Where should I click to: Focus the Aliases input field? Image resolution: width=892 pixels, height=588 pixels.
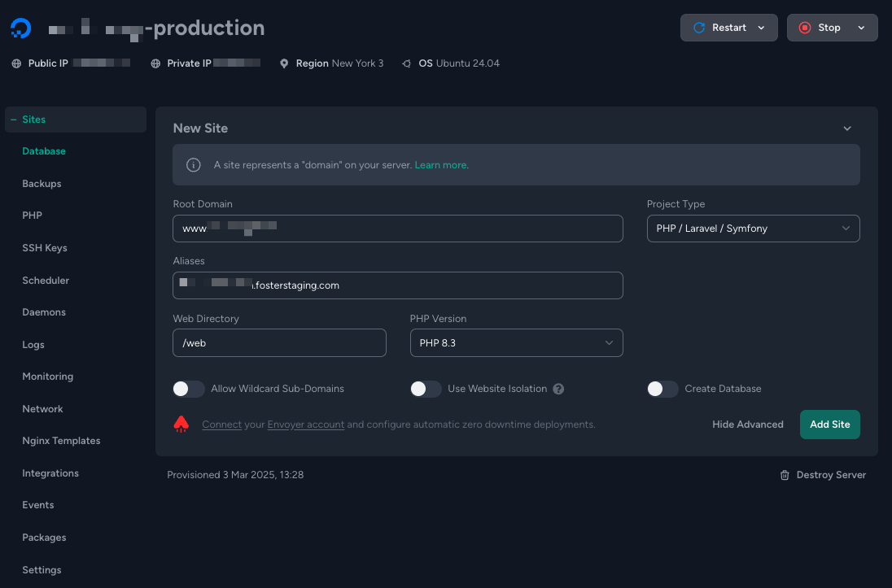[x=398, y=285]
